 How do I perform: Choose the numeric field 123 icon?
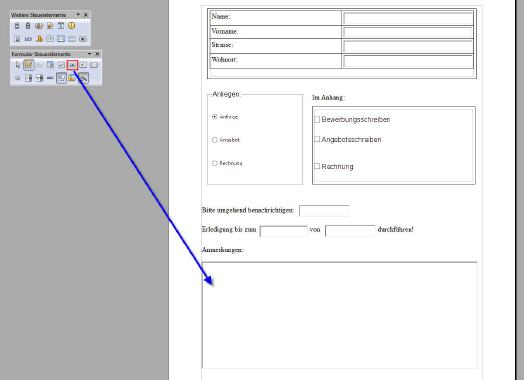[x=28, y=39]
